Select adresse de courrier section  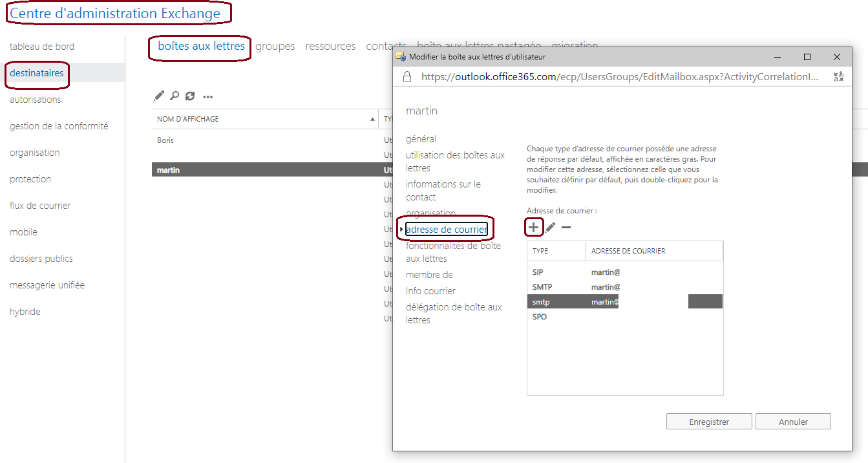(x=446, y=230)
